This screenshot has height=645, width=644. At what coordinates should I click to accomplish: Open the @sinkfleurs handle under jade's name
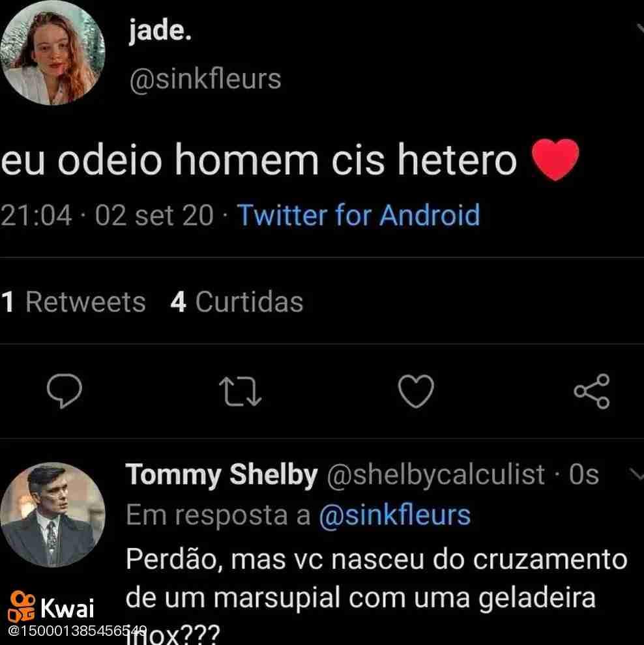click(205, 79)
